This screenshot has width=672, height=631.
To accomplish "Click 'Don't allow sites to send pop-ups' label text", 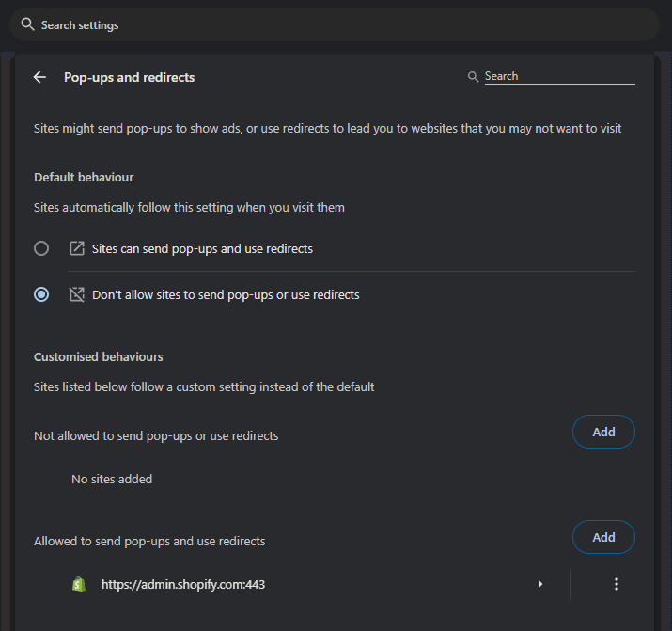I will pyautogui.click(x=226, y=294).
